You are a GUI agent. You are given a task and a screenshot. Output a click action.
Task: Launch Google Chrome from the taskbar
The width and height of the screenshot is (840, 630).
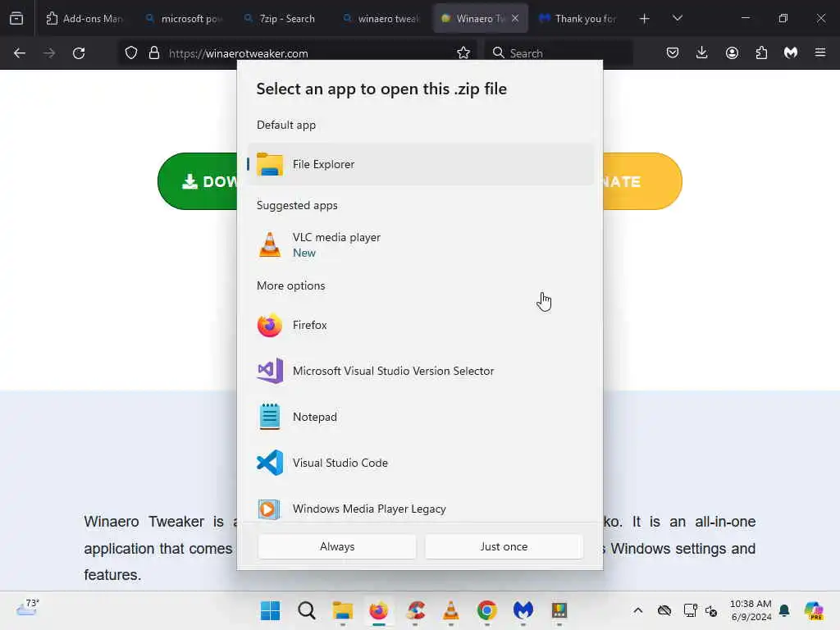tap(487, 610)
